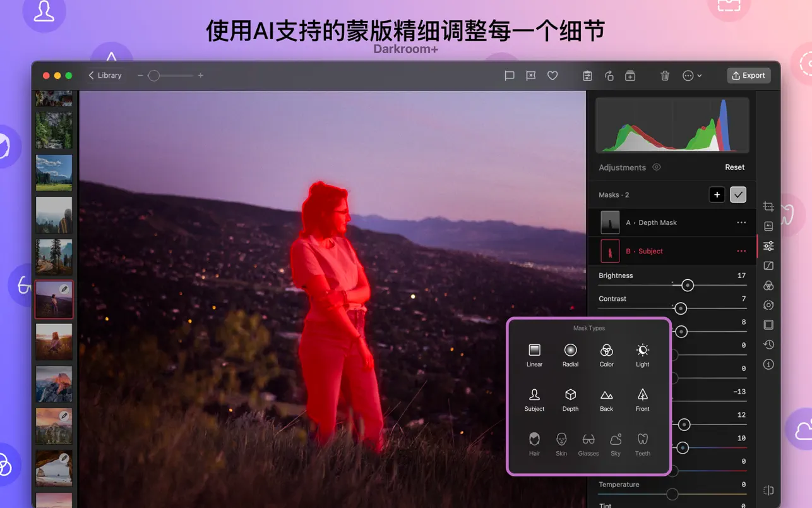Toggle visibility of all Adjustments
The height and width of the screenshot is (508, 812).
click(x=657, y=167)
